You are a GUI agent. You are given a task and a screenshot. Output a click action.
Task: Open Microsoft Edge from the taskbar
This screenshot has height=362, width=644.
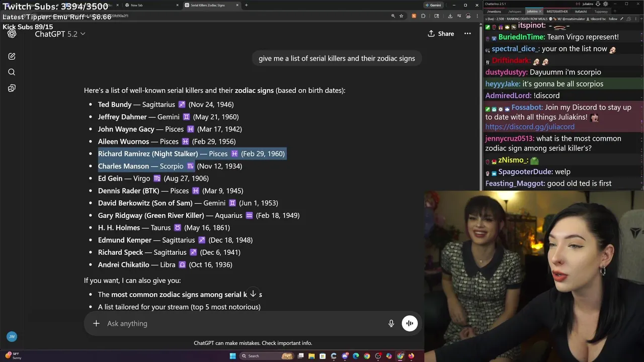tap(356, 356)
